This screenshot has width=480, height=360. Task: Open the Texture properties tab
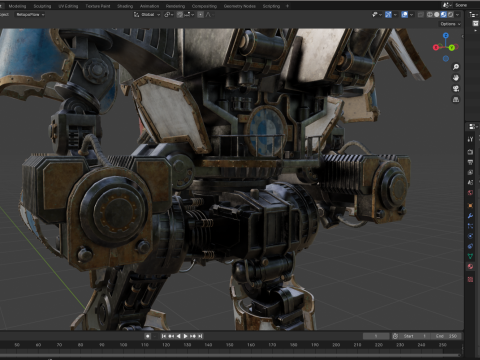[x=470, y=279]
